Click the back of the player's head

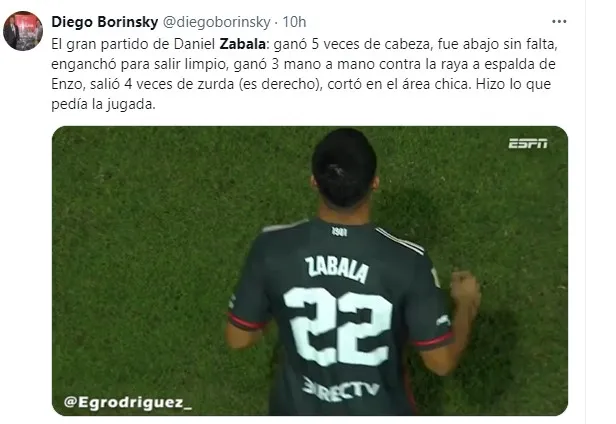(x=344, y=169)
